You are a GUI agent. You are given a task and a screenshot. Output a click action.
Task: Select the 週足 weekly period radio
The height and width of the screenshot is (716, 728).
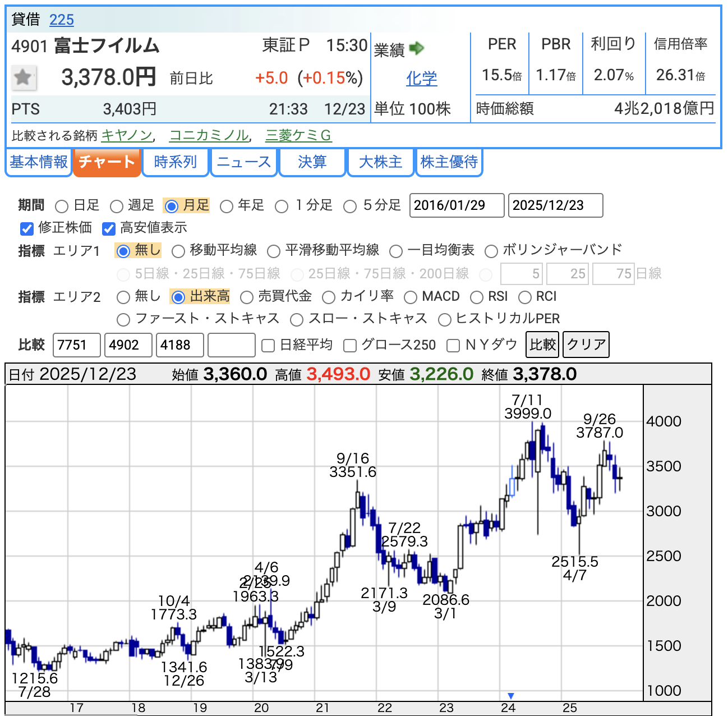tap(117, 206)
